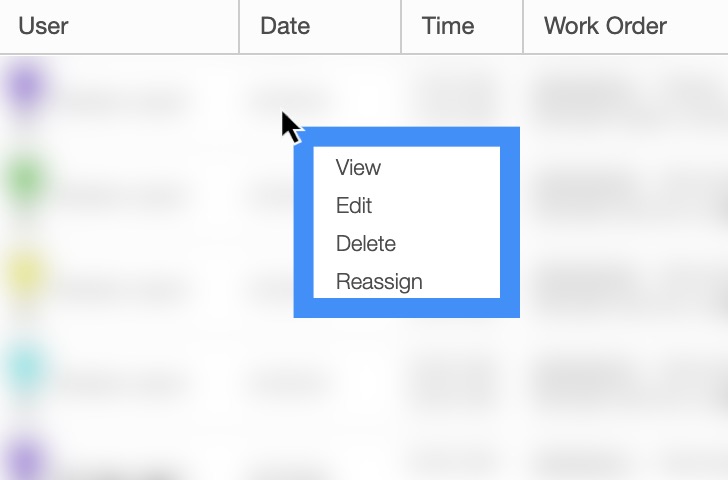Click the Date column header
Screen dimensions: 728x480
(x=285, y=26)
